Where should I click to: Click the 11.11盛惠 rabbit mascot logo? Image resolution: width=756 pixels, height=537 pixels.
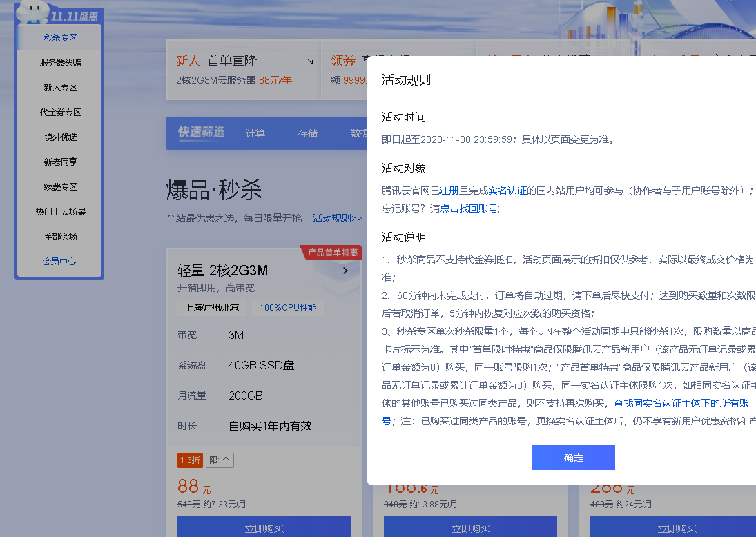[x=31, y=12]
